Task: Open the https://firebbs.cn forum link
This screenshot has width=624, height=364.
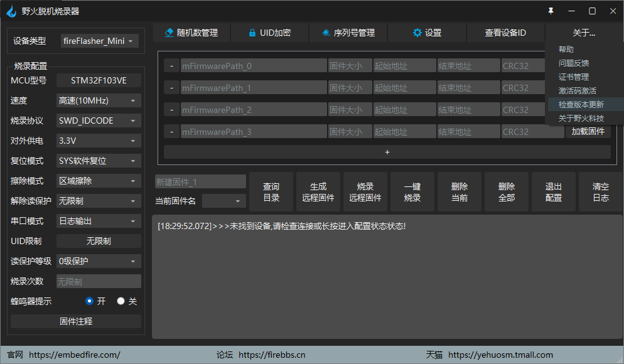Action: point(272,355)
